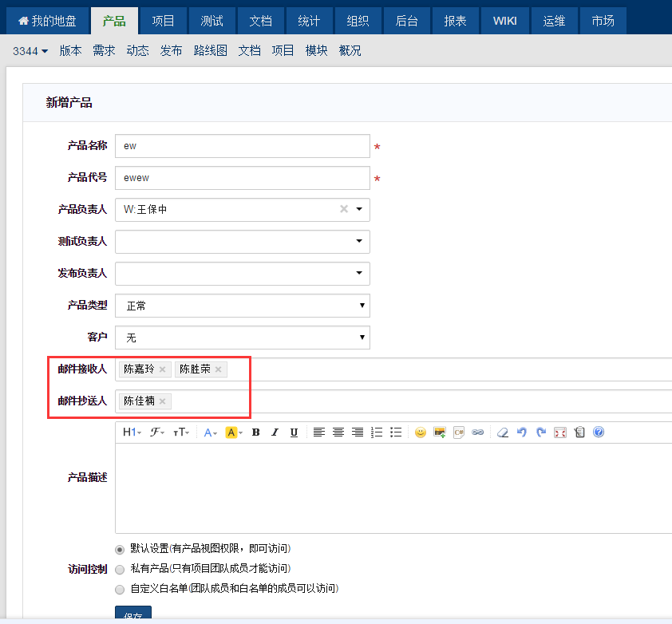The width and height of the screenshot is (672, 624).
Task: Open the font family menu in editor
Action: pyautogui.click(x=157, y=432)
